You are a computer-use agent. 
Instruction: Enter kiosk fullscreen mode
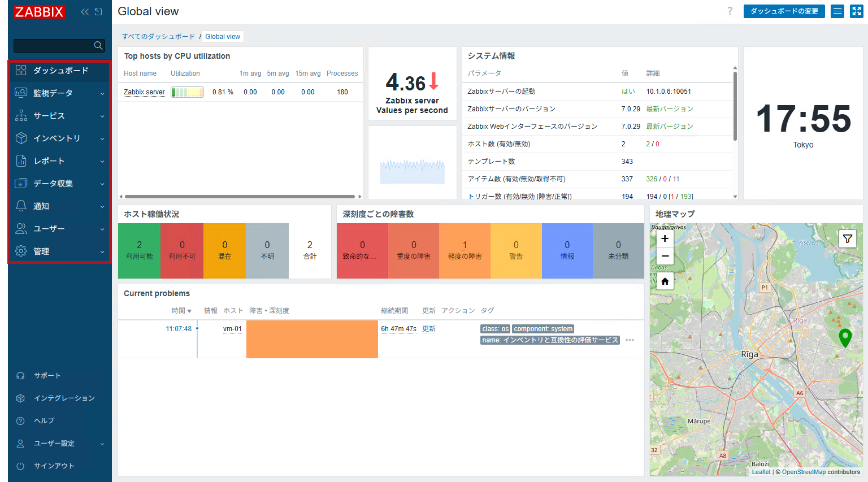pos(856,11)
